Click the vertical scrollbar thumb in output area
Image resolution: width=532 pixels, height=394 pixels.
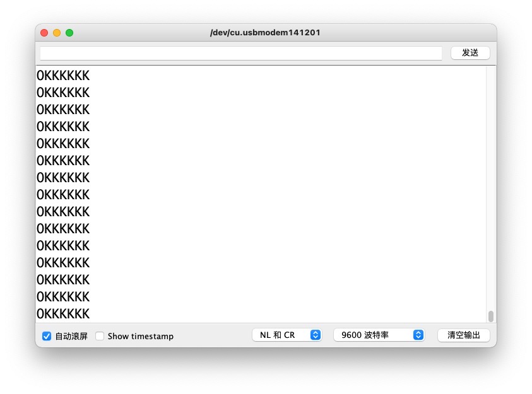pyautogui.click(x=490, y=316)
